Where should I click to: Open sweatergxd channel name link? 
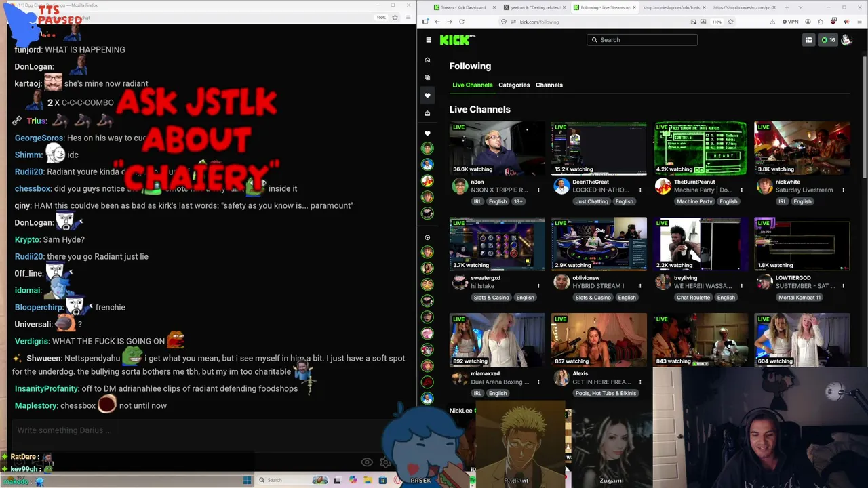pos(486,278)
